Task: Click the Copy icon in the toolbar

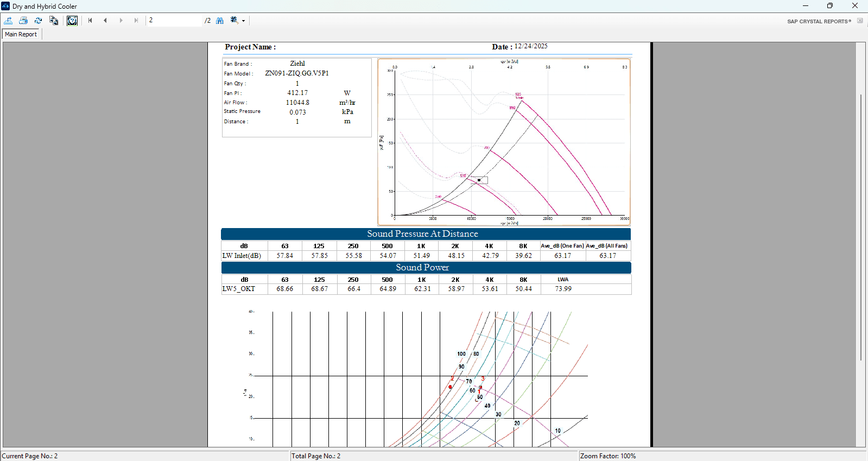Action: [54, 21]
